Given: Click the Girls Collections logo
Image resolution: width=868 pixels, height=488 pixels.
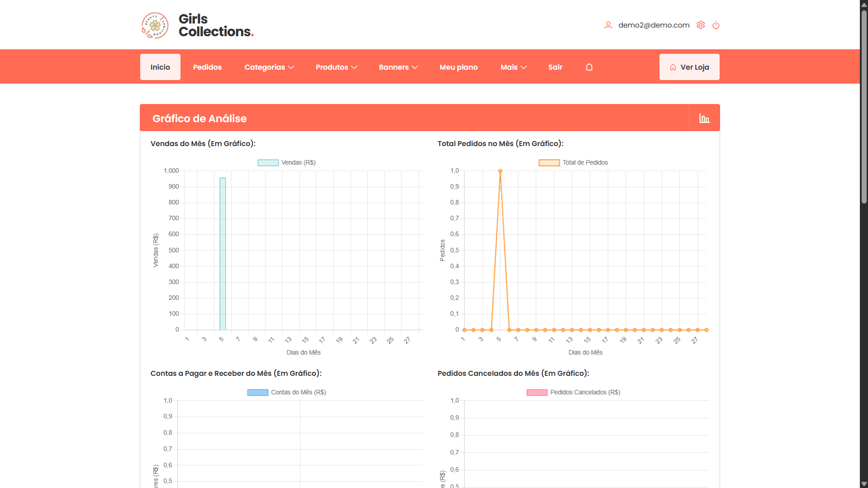Looking at the screenshot, I should pyautogui.click(x=155, y=25).
